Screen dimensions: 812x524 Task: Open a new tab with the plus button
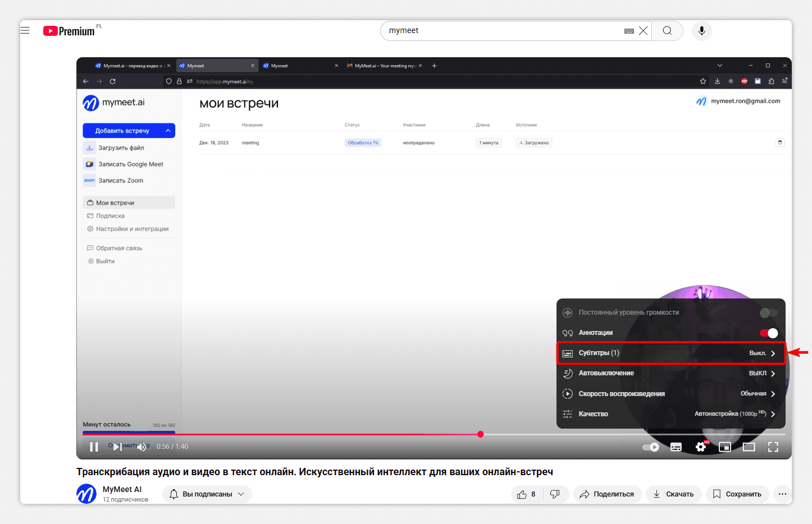(434, 66)
